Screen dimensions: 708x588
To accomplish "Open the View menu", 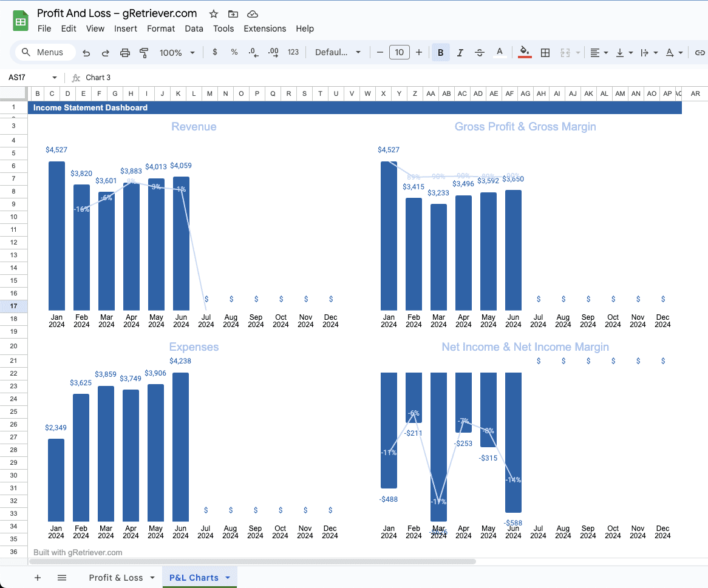I will pyautogui.click(x=95, y=29).
